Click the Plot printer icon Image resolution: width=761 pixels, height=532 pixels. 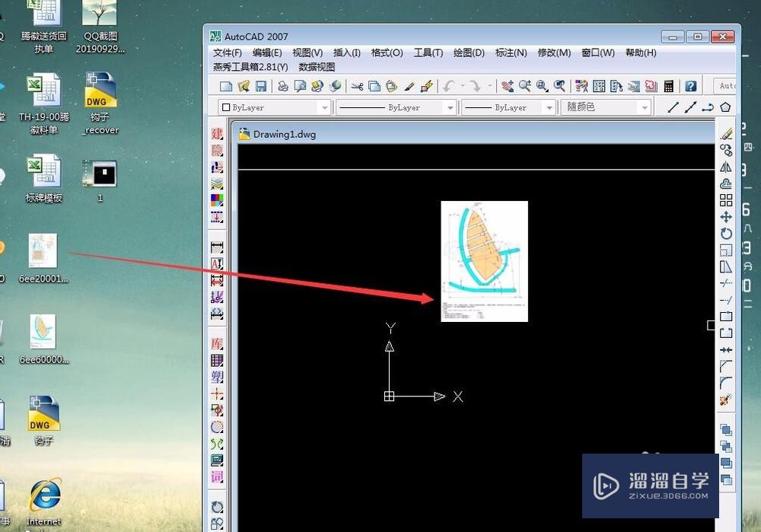click(x=282, y=87)
